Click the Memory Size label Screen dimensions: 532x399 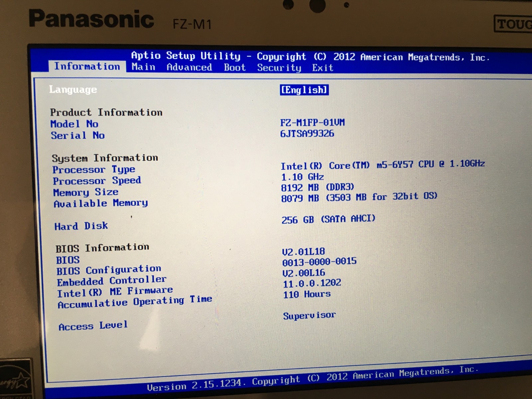tap(86, 192)
